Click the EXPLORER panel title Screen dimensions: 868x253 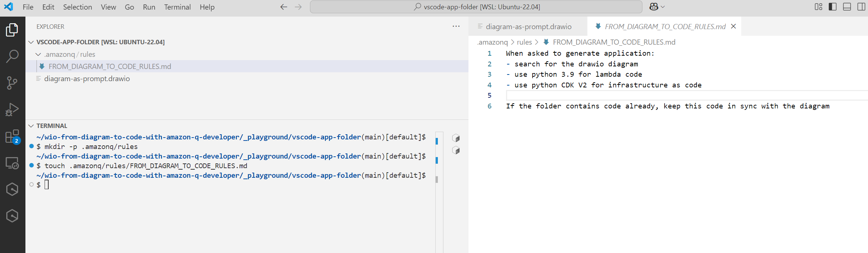50,27
